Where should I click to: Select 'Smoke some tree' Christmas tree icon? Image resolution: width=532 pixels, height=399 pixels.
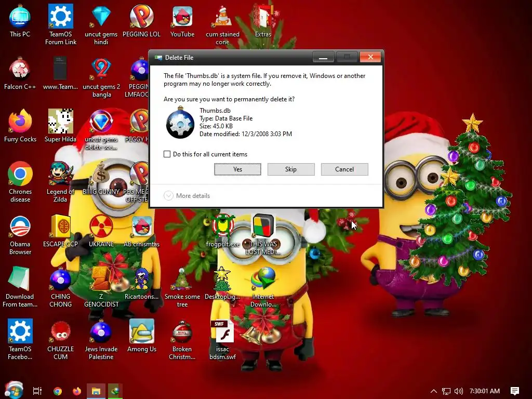(x=182, y=287)
